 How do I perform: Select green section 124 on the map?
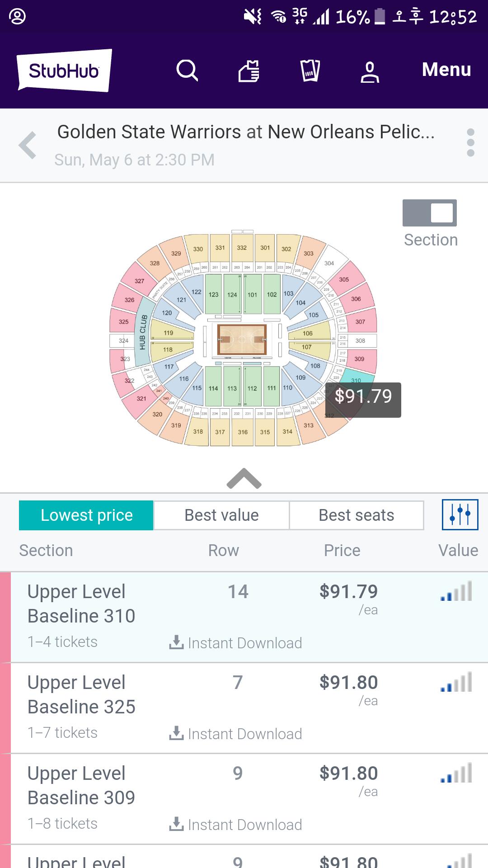click(232, 294)
